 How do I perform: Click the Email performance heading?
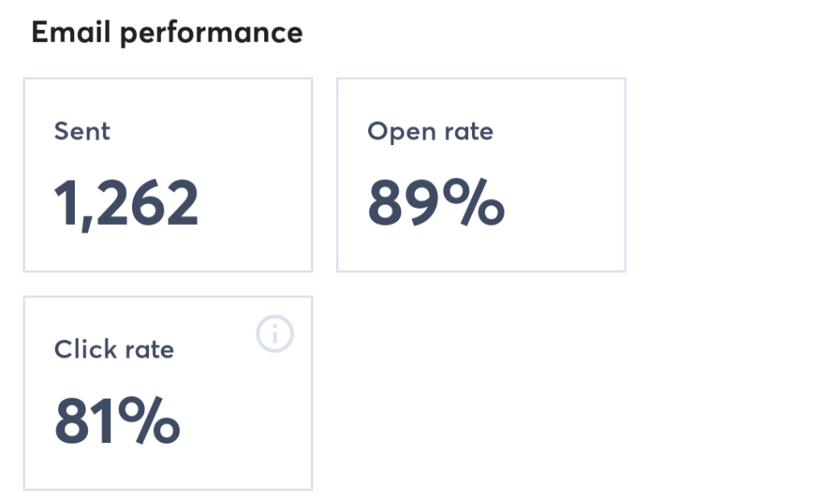click(x=167, y=32)
